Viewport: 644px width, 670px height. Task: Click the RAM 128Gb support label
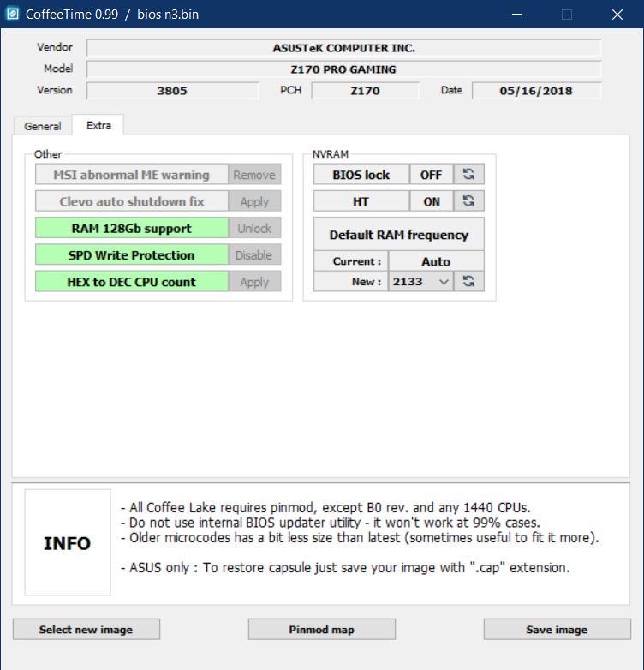pyautogui.click(x=132, y=228)
